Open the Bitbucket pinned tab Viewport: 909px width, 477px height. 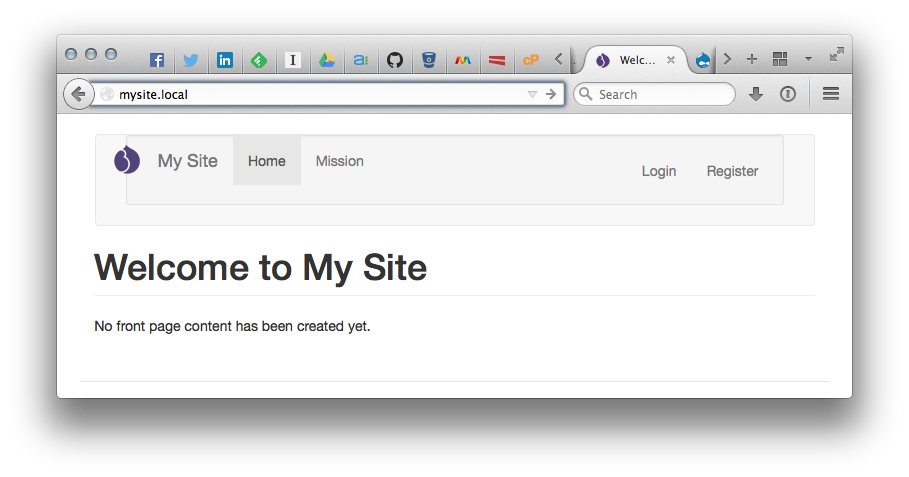[429, 60]
